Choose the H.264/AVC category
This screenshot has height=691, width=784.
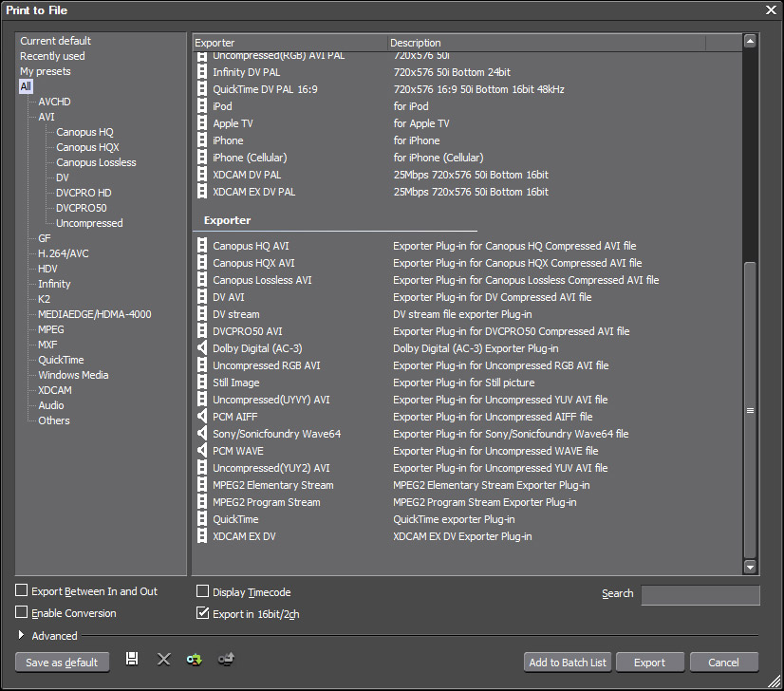pyautogui.click(x=64, y=253)
